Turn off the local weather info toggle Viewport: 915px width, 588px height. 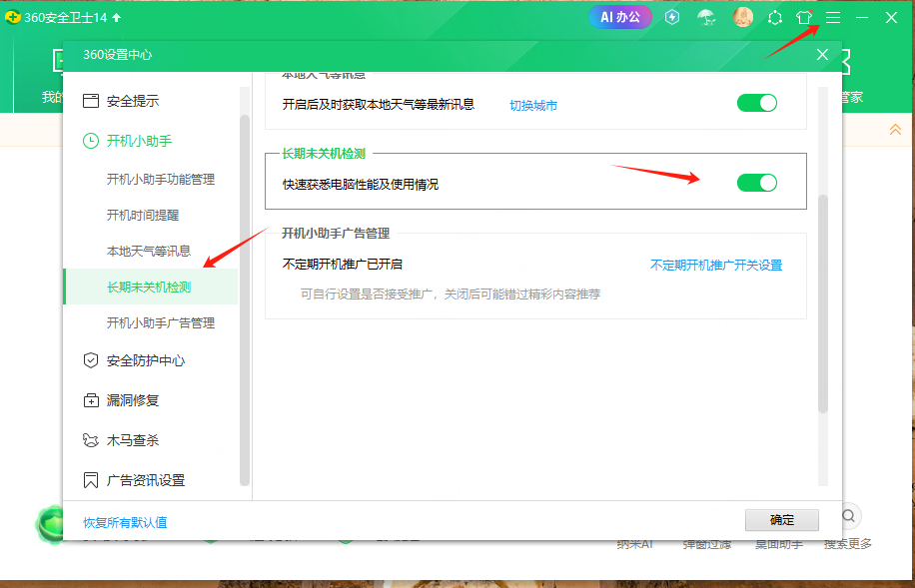coord(756,103)
